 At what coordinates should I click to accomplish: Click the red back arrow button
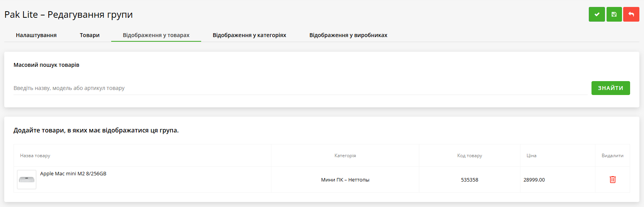point(631,14)
